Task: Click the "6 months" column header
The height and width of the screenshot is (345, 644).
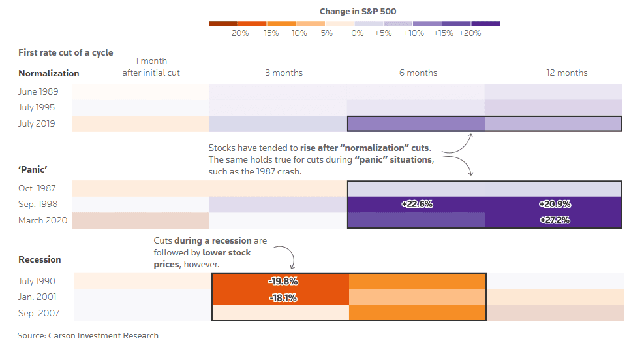Action: pos(418,73)
